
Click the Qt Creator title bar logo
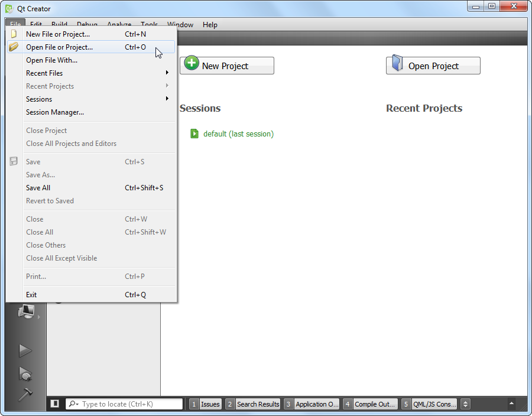pos(9,8)
